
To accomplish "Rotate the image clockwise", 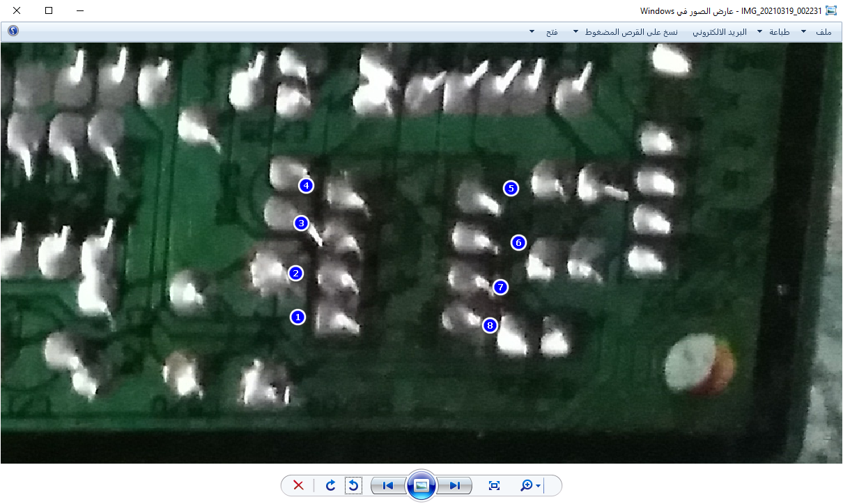I will tap(331, 485).
